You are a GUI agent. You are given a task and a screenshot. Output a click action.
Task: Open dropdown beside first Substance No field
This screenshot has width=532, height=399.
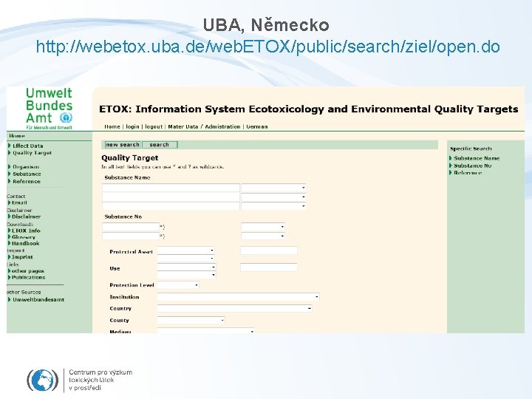coord(263,227)
